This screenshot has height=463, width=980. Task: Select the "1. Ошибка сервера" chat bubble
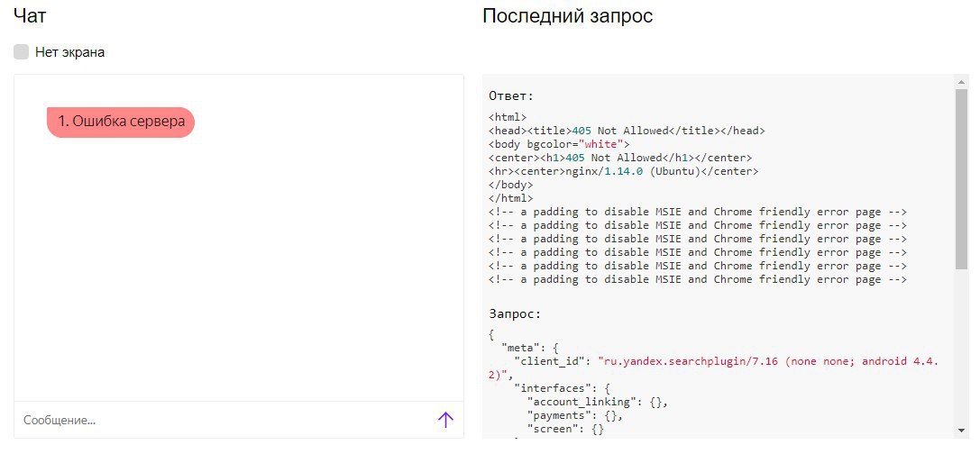pos(121,122)
